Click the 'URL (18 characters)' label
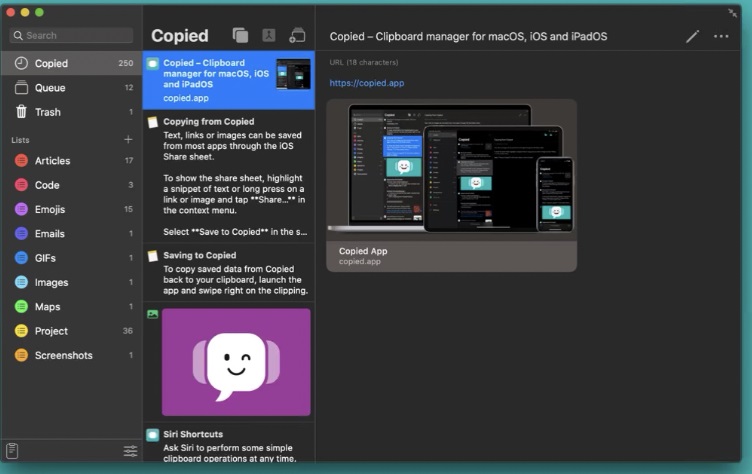The height and width of the screenshot is (474, 752). 364,62
